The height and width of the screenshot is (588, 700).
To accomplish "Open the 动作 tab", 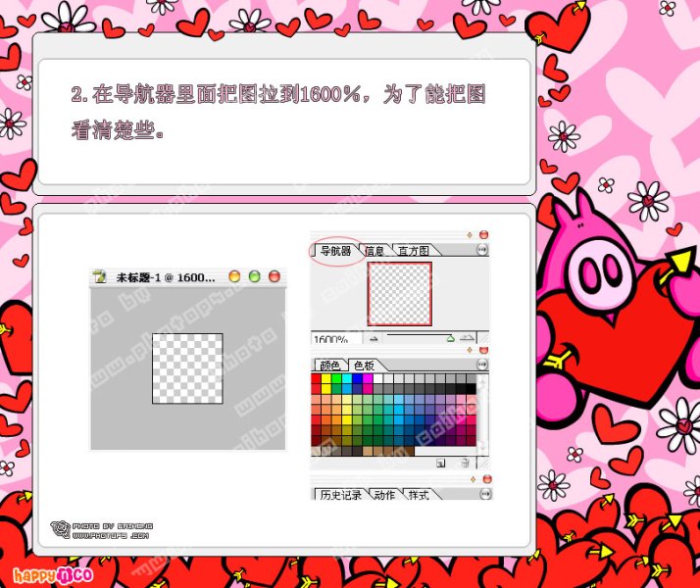I will pos(384,495).
